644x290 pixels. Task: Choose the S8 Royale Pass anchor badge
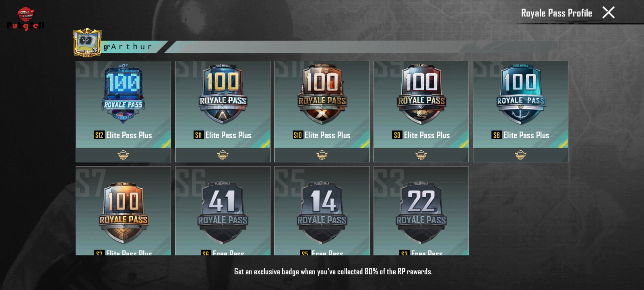coord(521,94)
